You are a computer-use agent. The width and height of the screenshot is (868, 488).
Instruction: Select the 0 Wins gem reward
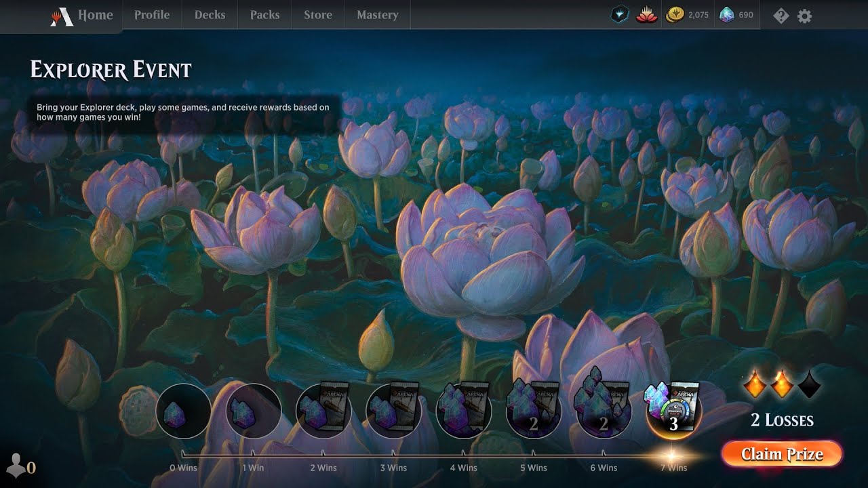tap(183, 411)
